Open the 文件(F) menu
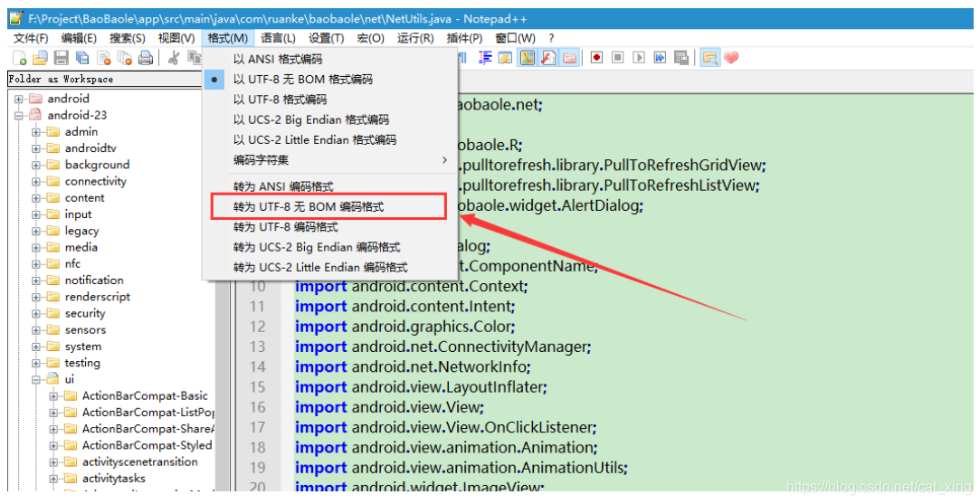Image resolution: width=980 pixels, height=504 pixels. (x=31, y=38)
